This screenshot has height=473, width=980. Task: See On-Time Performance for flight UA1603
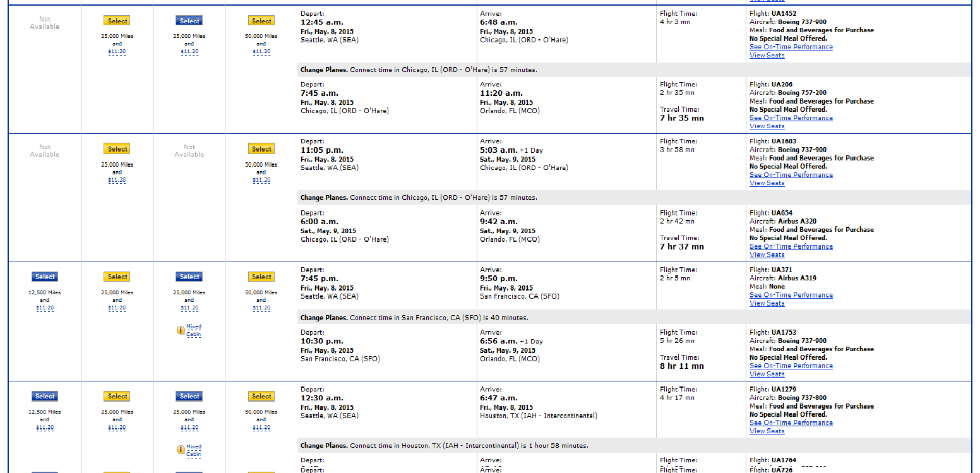pos(791,175)
